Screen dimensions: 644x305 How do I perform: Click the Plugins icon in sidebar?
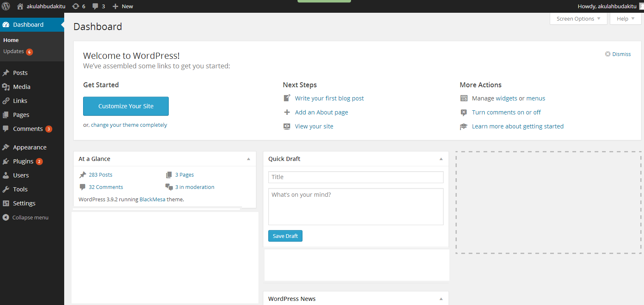[x=6, y=161]
